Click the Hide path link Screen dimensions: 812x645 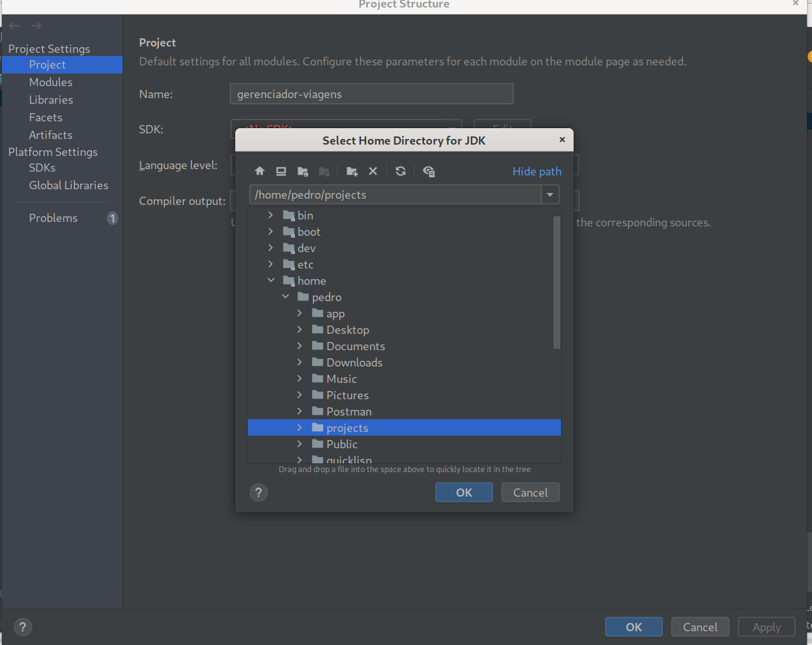(537, 172)
